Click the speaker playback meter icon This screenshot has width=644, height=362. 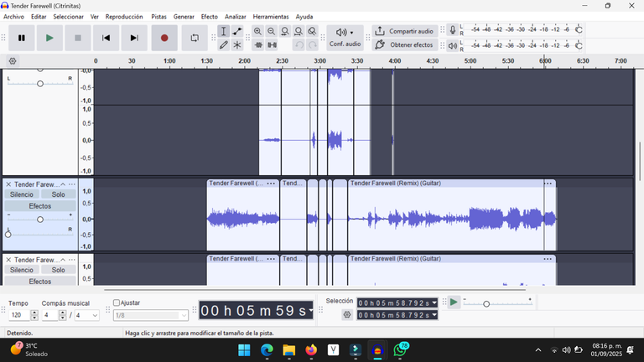click(x=452, y=45)
